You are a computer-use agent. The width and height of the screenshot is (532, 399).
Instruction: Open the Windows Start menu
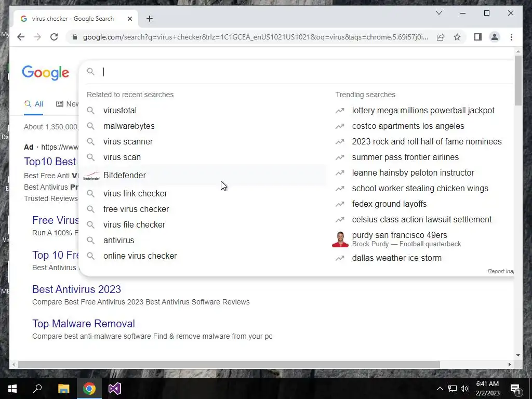[12, 389]
